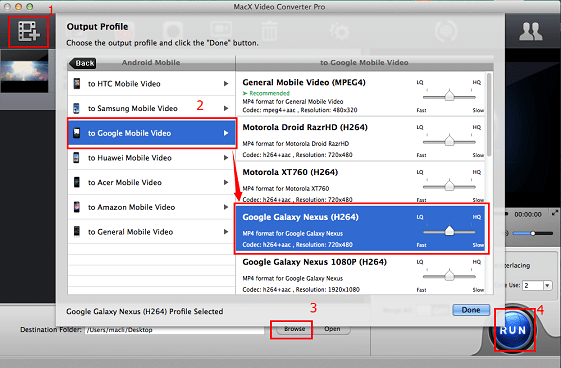561x368 pixels.
Task: Click the Done button
Action: tap(471, 310)
